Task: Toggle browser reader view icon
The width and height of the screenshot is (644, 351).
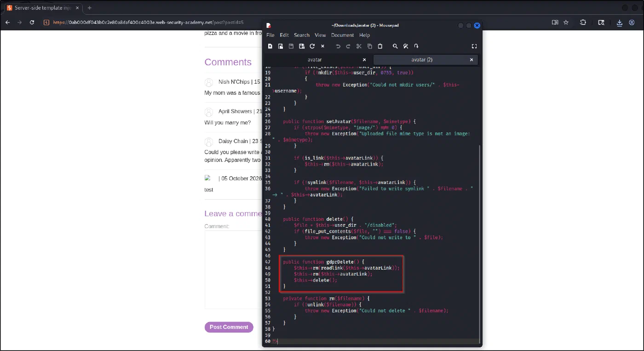Action: (555, 22)
